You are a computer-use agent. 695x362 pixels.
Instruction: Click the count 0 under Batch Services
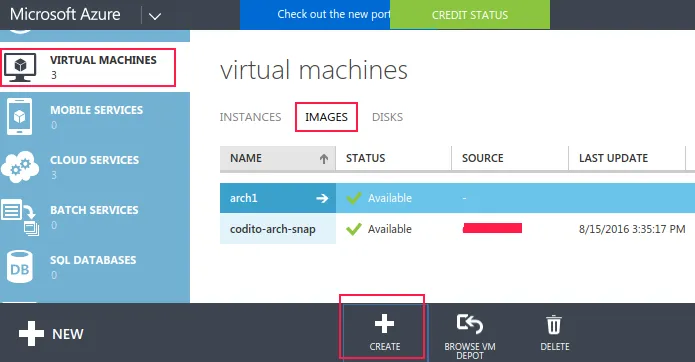(54, 226)
